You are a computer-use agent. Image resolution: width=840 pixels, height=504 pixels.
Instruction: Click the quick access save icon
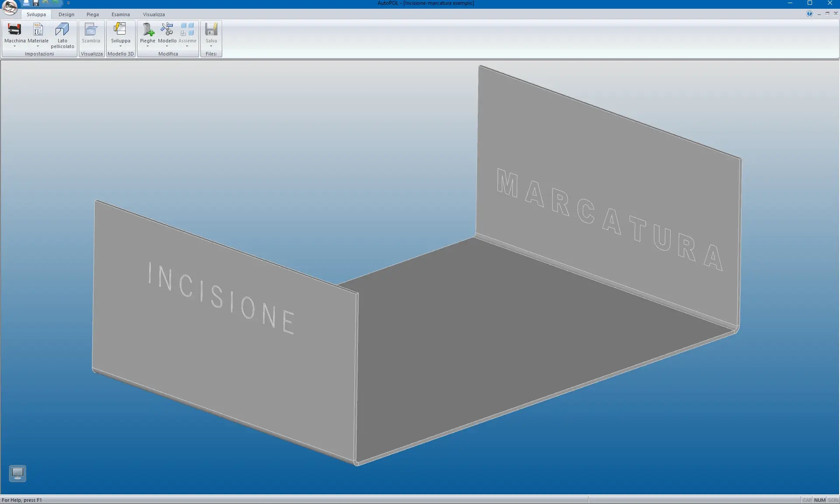pyautogui.click(x=36, y=3)
